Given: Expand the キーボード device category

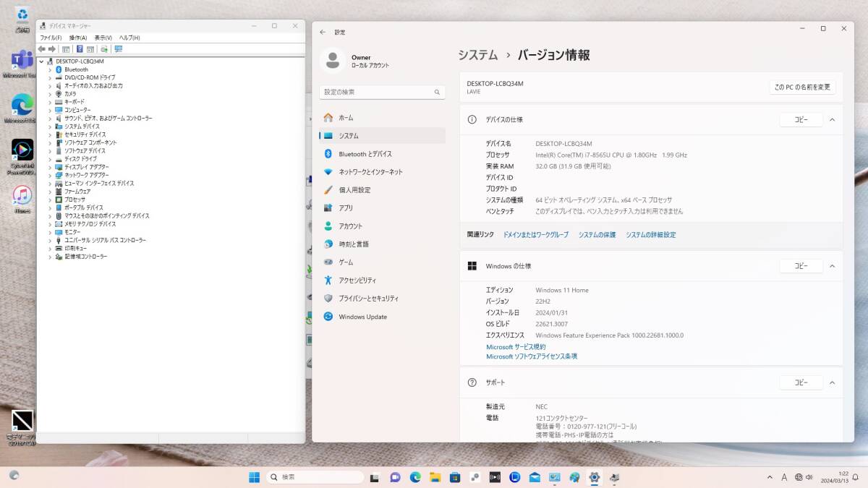Looking at the screenshot, I should point(50,102).
